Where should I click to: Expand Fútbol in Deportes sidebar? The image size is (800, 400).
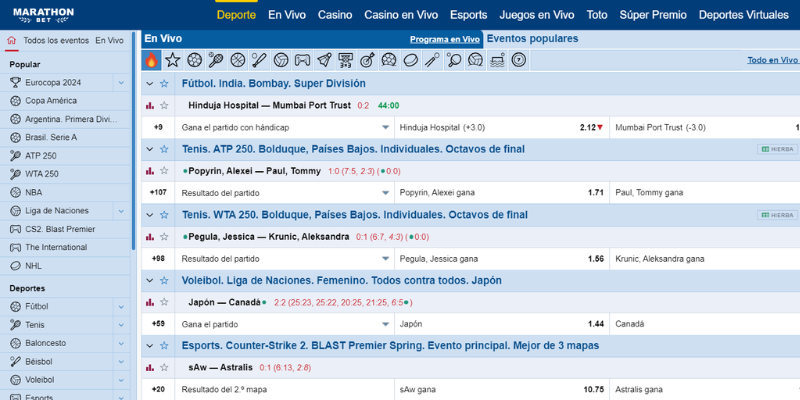pos(121,307)
